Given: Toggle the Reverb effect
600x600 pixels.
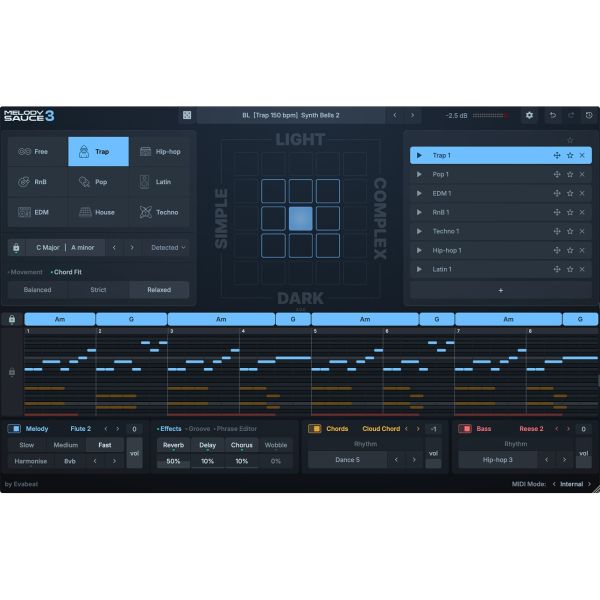Looking at the screenshot, I should [173, 445].
